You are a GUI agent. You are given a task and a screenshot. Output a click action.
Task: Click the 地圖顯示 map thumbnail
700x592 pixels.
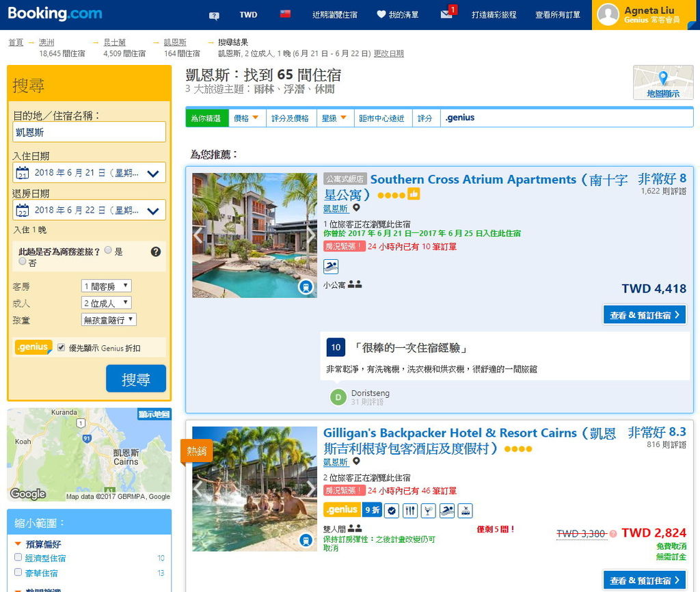[x=663, y=82]
